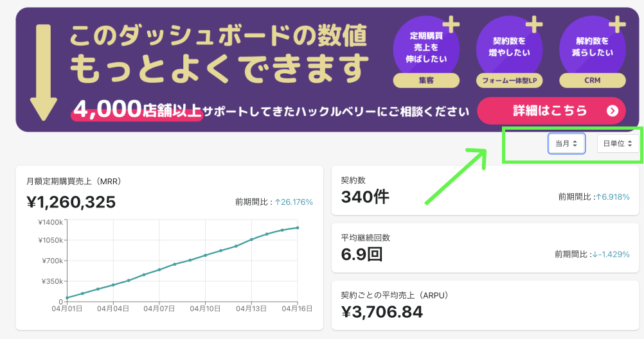644x339 pixels.
Task: Click the arrow icon inside 詳細はこちら button
Action: tap(612, 111)
